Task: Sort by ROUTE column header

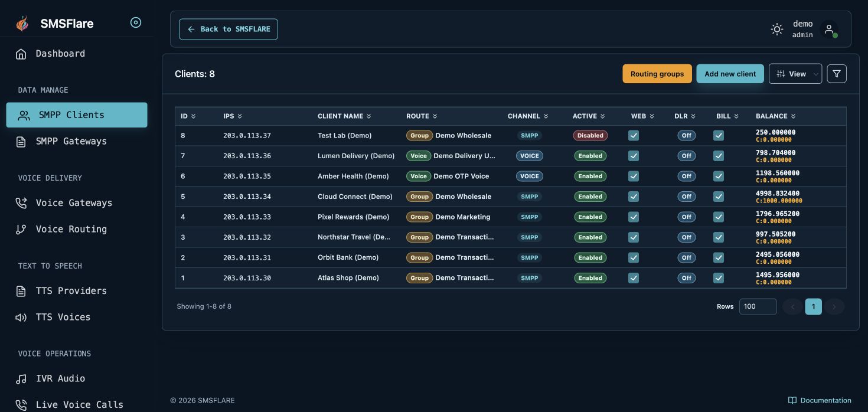Action: tap(422, 116)
